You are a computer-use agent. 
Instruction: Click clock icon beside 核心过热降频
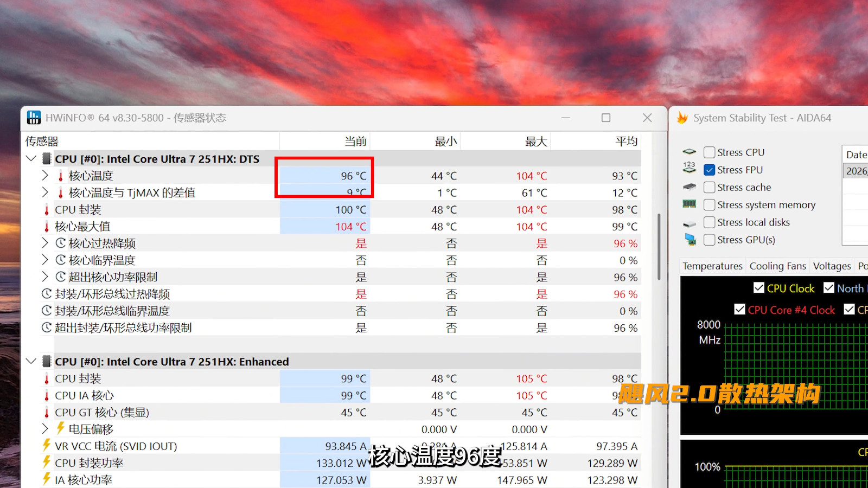tap(61, 243)
